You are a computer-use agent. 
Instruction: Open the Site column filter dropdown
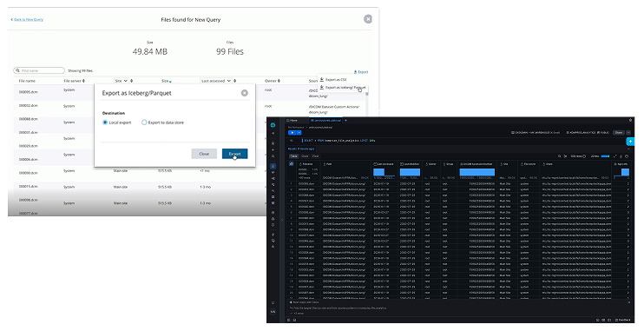click(x=122, y=81)
